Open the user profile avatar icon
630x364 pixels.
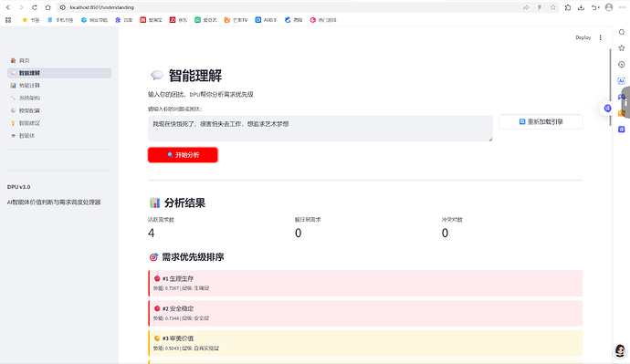pos(609,7)
